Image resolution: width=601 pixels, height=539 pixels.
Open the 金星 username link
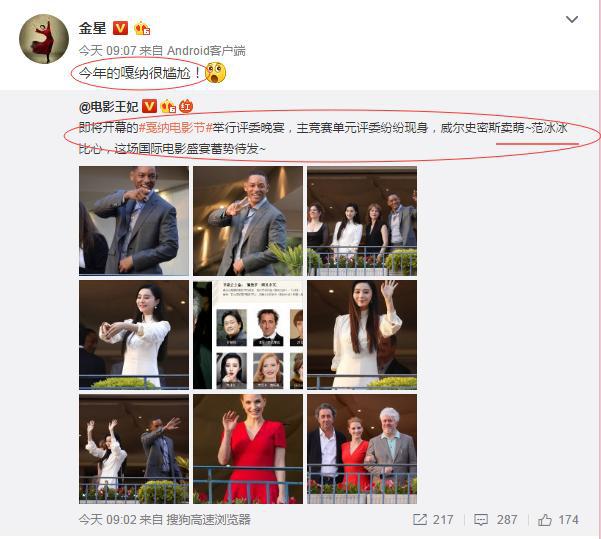click(92, 28)
